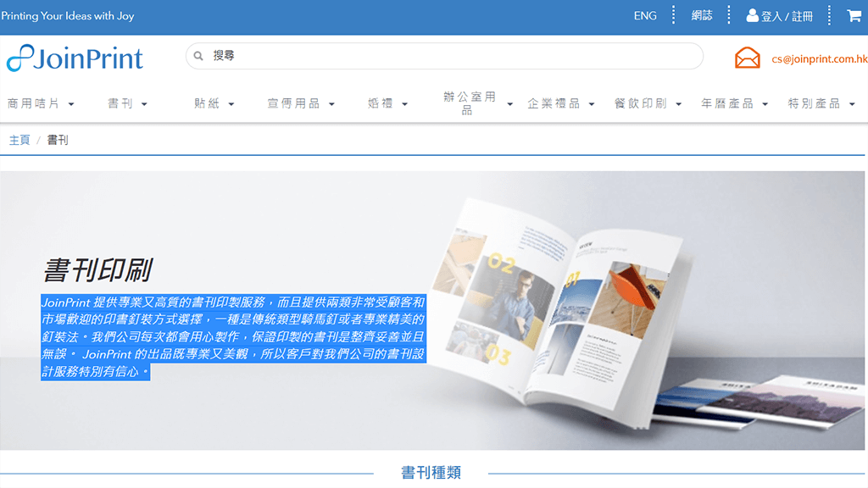868x488 pixels.
Task: Click the 書刊印刷 banner heading
Action: tap(98, 270)
